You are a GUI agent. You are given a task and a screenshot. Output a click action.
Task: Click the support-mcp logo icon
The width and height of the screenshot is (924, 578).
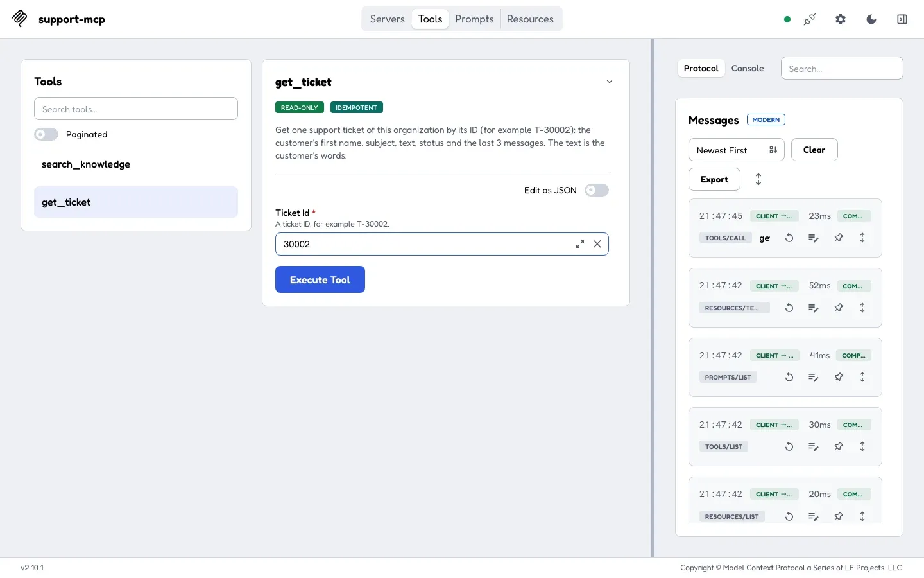coord(19,19)
